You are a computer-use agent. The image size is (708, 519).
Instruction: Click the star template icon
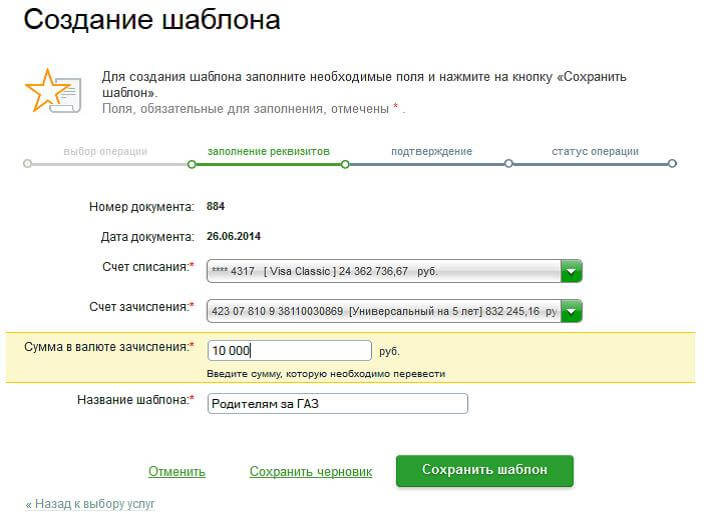pyautogui.click(x=53, y=91)
